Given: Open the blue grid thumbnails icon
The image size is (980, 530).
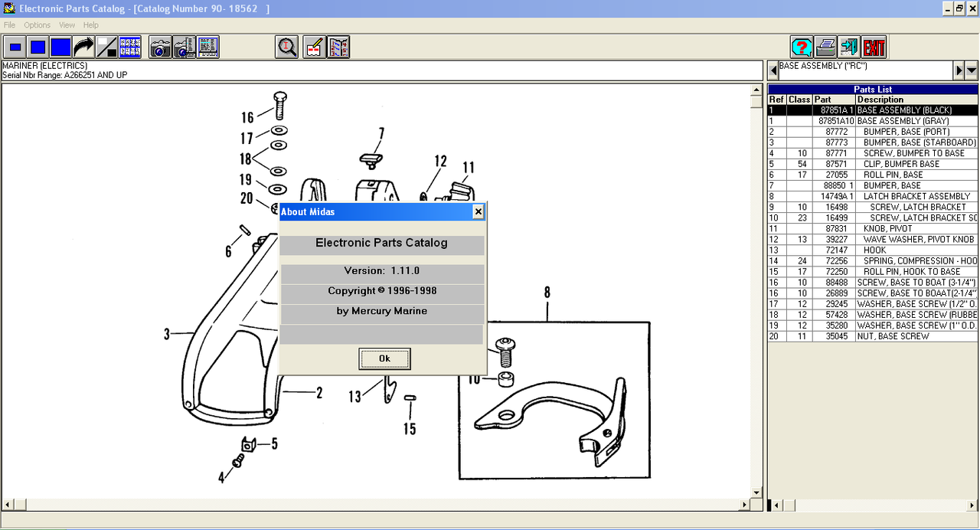Looking at the screenshot, I should point(130,47).
